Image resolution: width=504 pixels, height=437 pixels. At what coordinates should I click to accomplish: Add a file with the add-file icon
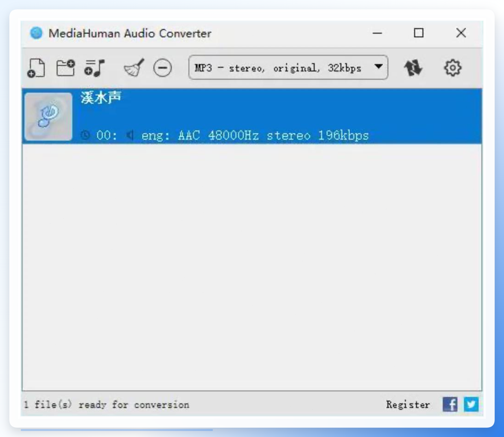[36, 68]
